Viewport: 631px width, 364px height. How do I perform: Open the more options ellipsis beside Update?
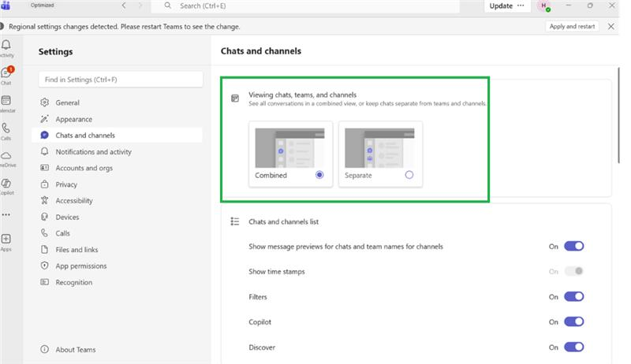[521, 6]
